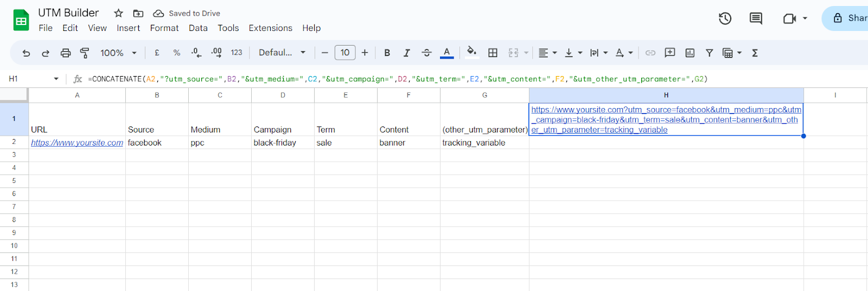Click the Print icon
This screenshot has width=868, height=291.
[66, 53]
